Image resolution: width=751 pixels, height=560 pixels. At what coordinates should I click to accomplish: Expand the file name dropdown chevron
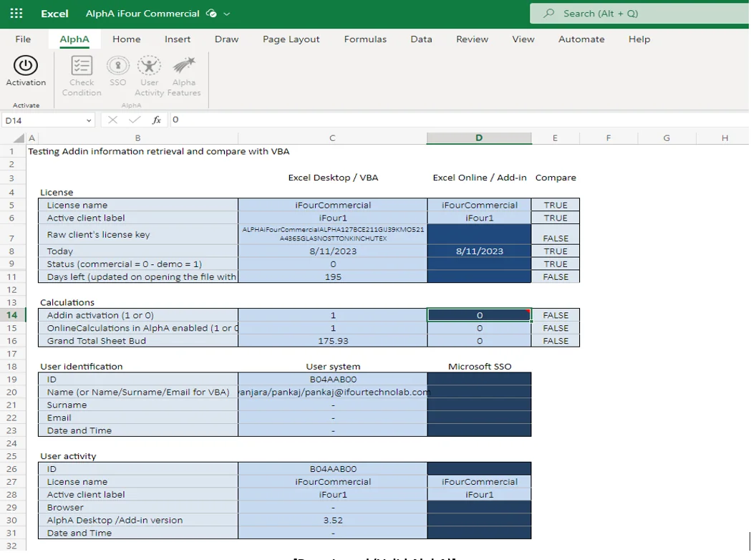(227, 14)
